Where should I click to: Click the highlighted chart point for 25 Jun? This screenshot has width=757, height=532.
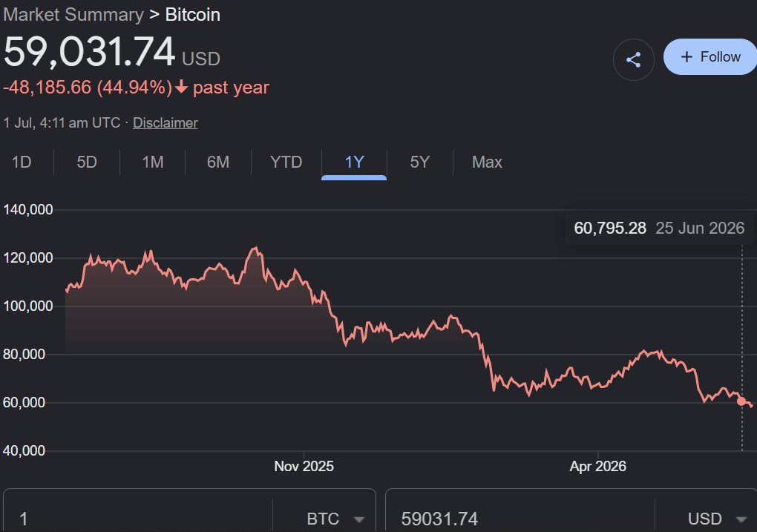(x=741, y=401)
